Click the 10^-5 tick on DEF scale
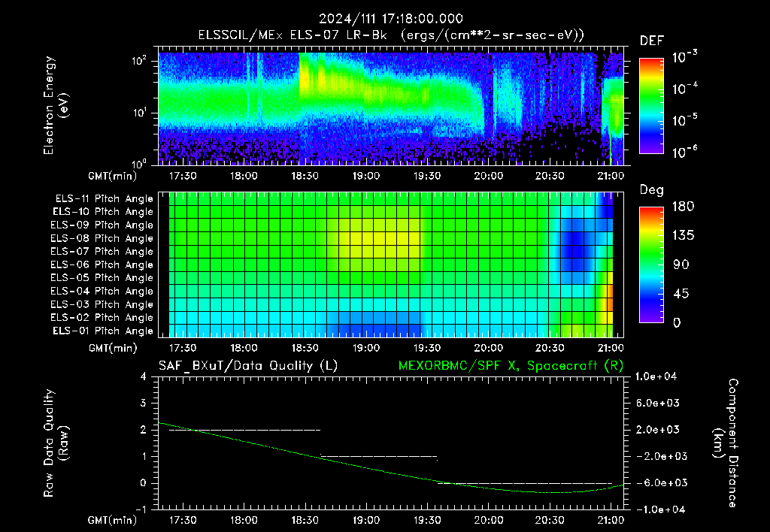Viewport: 770px width, 532px height. pyautogui.click(x=684, y=120)
